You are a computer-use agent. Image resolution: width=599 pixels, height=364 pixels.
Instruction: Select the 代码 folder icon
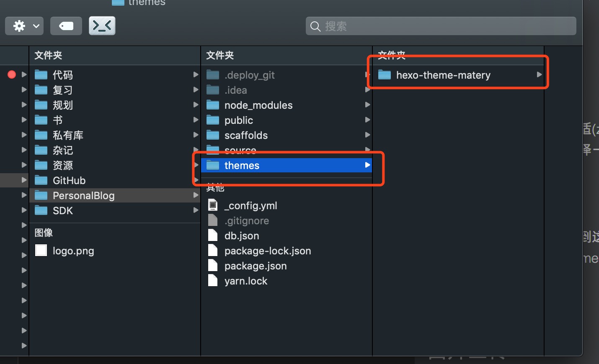41,75
